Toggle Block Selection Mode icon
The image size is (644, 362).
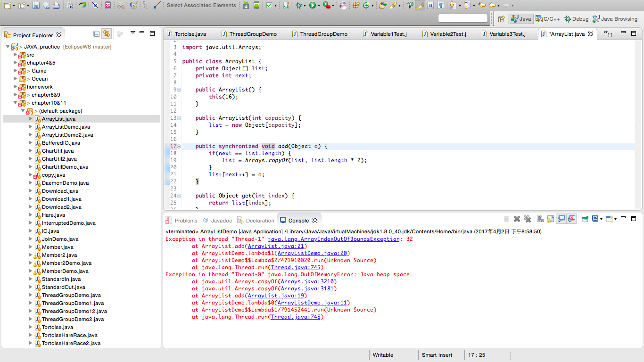(x=430, y=5)
